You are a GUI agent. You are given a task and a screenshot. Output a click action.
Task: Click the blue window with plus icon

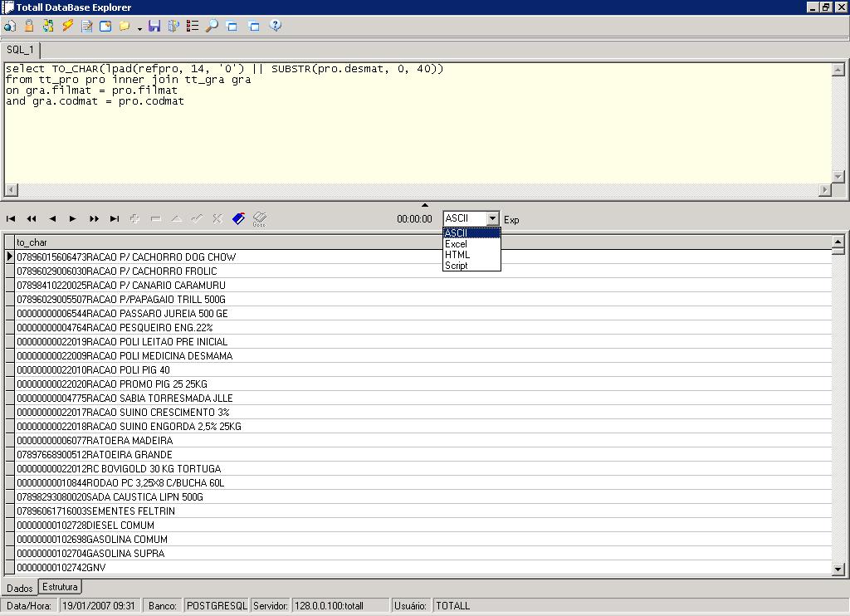(x=105, y=26)
